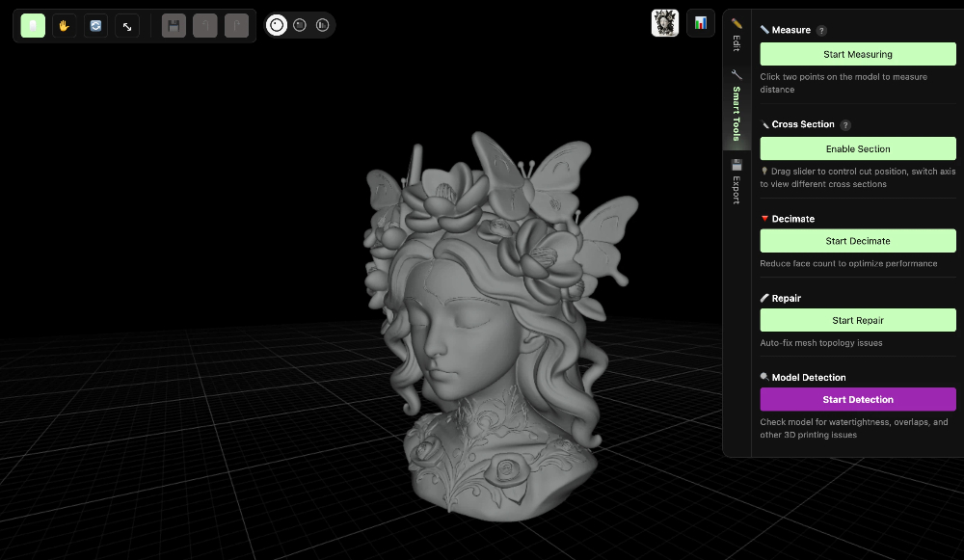Viewport: 964px width, 560px height.
Task: Toggle the active shaded view mode circle
Action: (x=277, y=25)
